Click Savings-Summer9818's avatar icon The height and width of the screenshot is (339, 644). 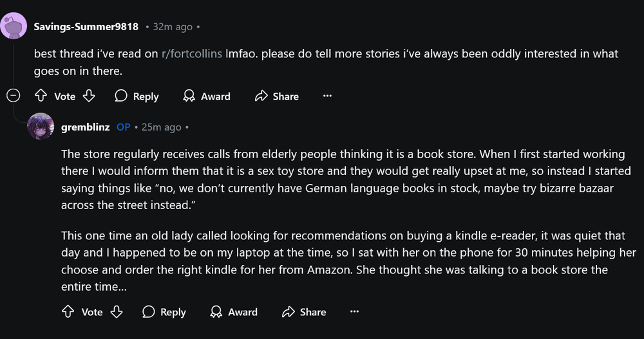13,26
